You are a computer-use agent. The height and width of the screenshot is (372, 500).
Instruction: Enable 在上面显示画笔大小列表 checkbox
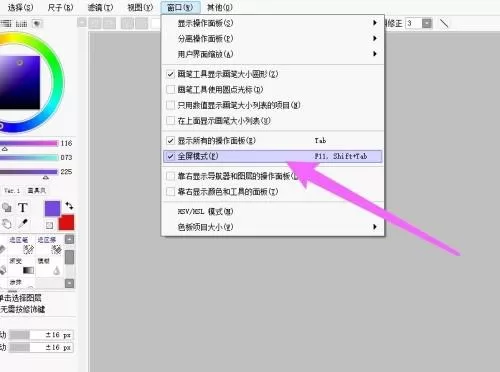170,120
